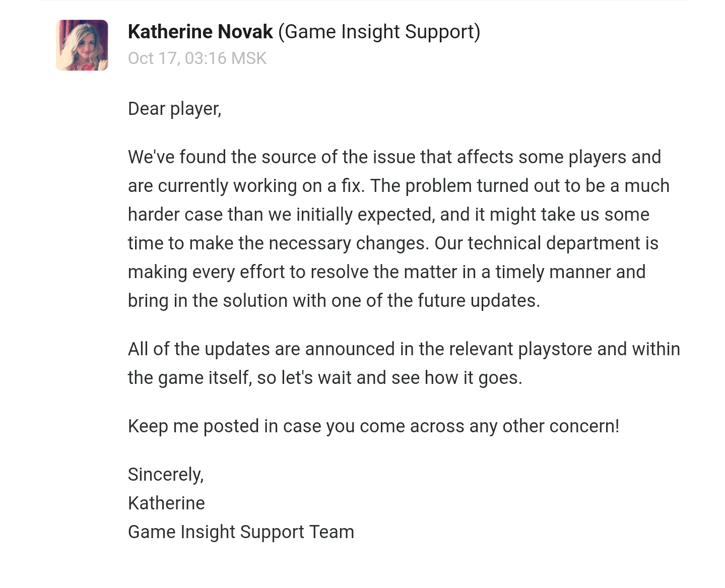Click the line starting "bring in the solution"
Viewport: 725px width, 588px height.
334,301
